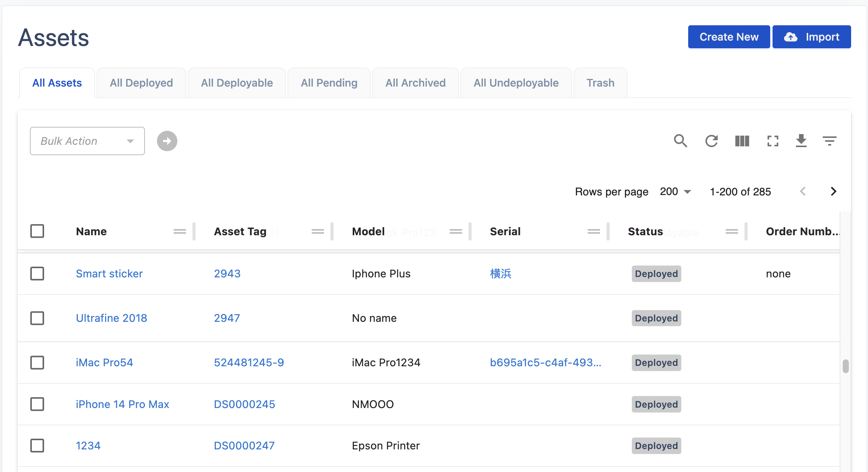
Task: Click the table vertical scrollbar thumb
Action: (x=845, y=366)
